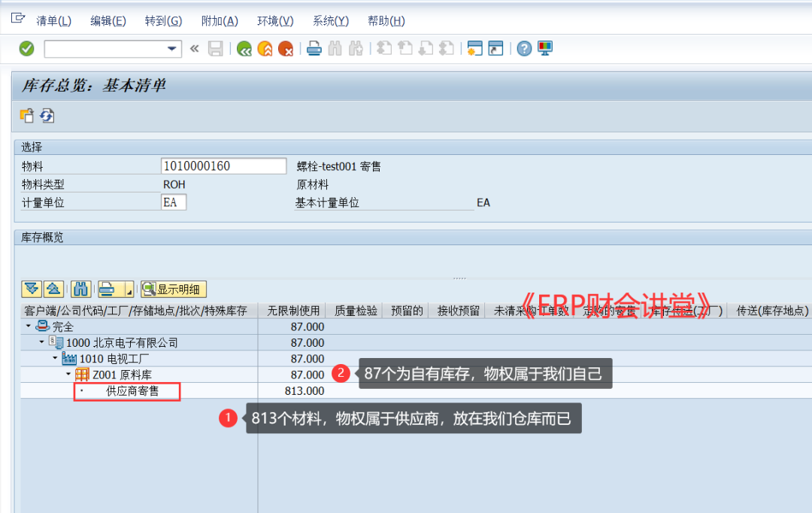Click the Collapse subtree icon above the stock table
The image size is (812, 513).
pyautogui.click(x=53, y=290)
